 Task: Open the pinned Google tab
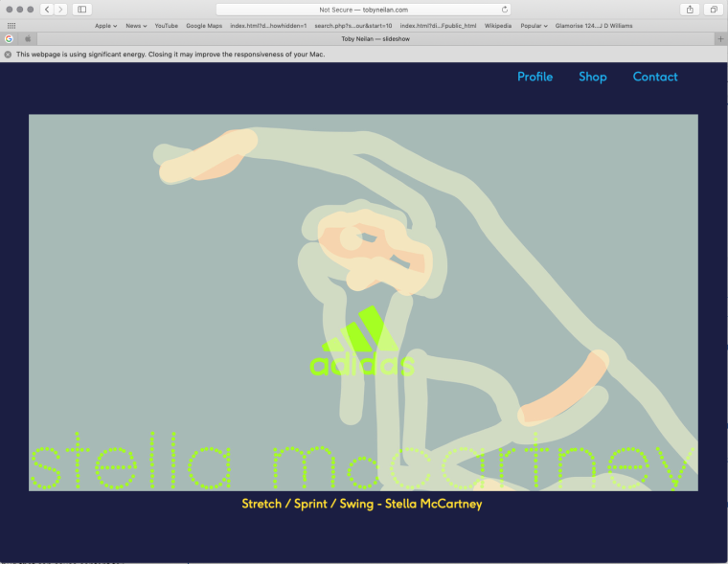(x=9, y=39)
